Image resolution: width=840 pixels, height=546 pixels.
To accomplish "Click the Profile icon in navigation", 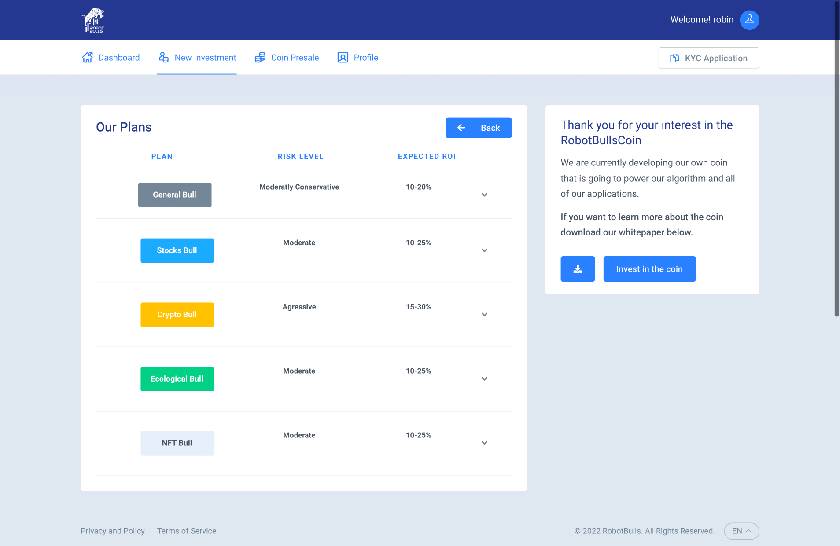I will tap(343, 58).
